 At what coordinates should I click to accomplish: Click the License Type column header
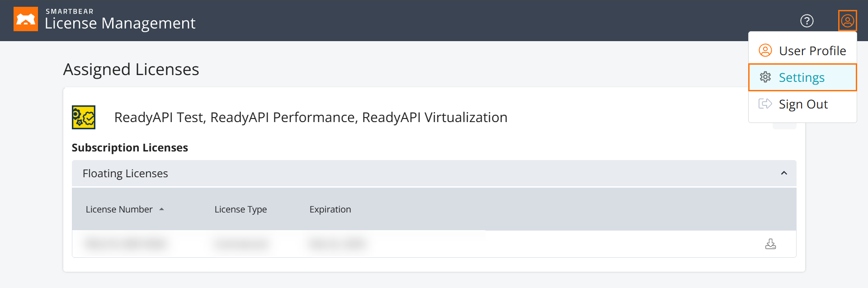coord(241,209)
